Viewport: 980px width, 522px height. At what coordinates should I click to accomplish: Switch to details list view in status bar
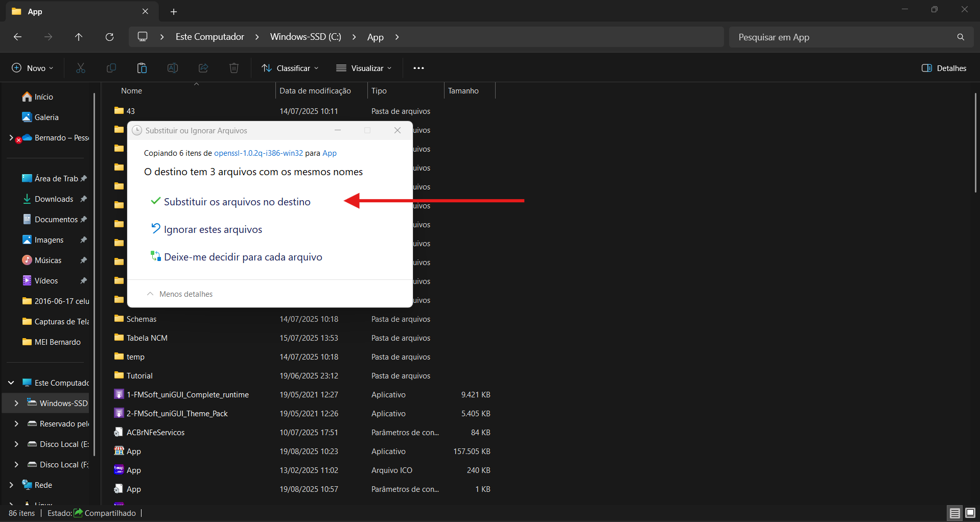[954, 513]
